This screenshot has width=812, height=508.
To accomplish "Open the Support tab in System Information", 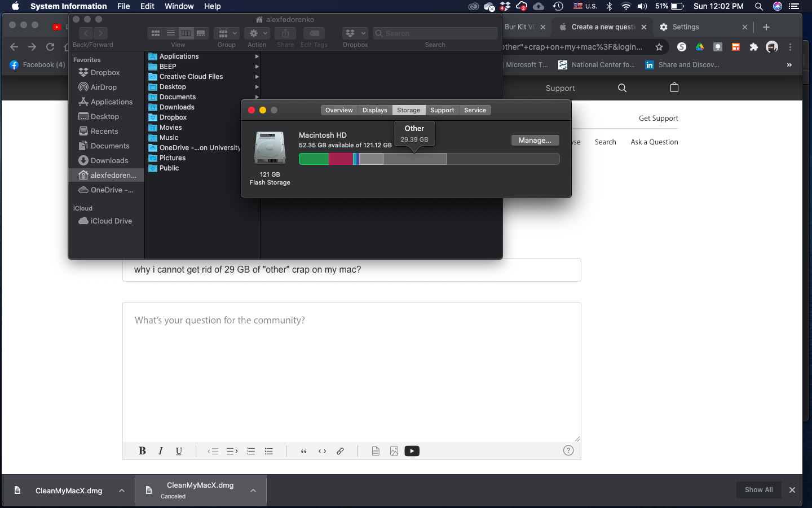I will 442,110.
